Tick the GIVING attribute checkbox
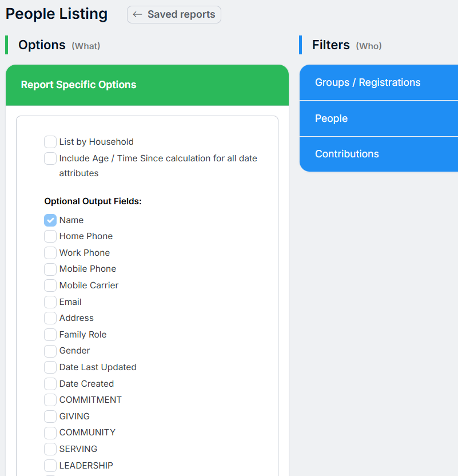Image resolution: width=458 pixels, height=476 pixels. (50, 416)
